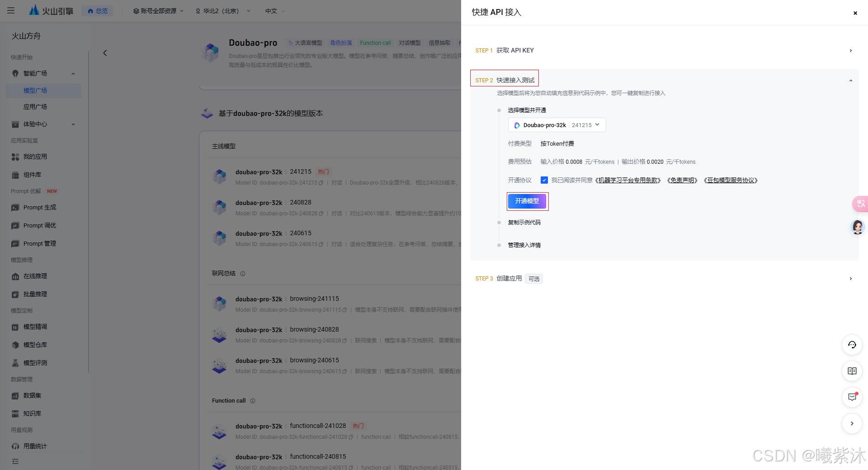Select doubao-pro-32k functioncall-241028 row
Image resolution: width=868 pixels, height=470 pixels.
[335, 431]
